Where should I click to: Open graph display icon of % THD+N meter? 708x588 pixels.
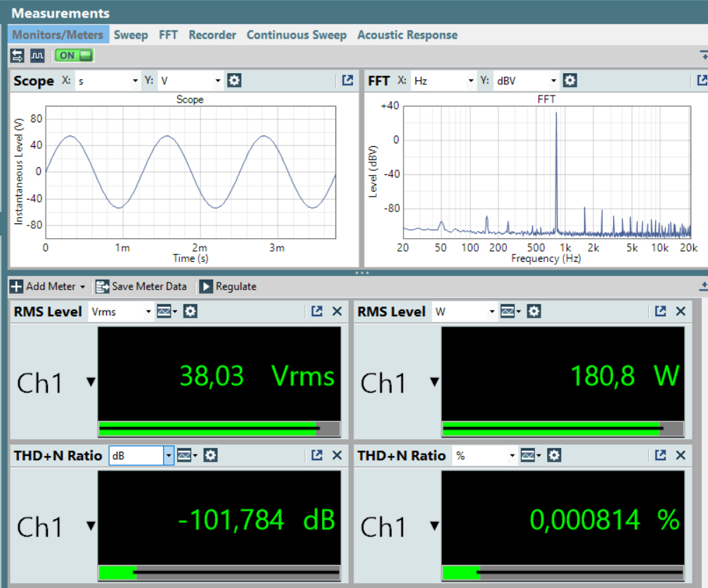(528, 456)
